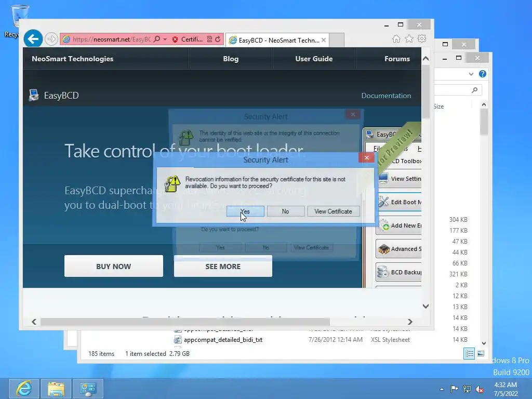Follow the Documentation link

tap(386, 96)
